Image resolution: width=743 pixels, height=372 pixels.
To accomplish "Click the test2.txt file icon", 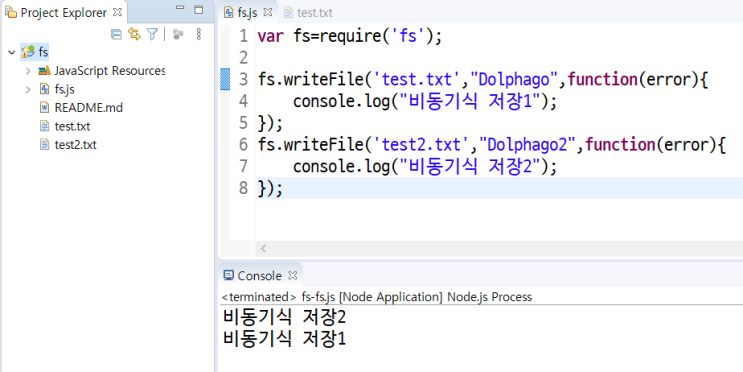I will pyautogui.click(x=45, y=145).
